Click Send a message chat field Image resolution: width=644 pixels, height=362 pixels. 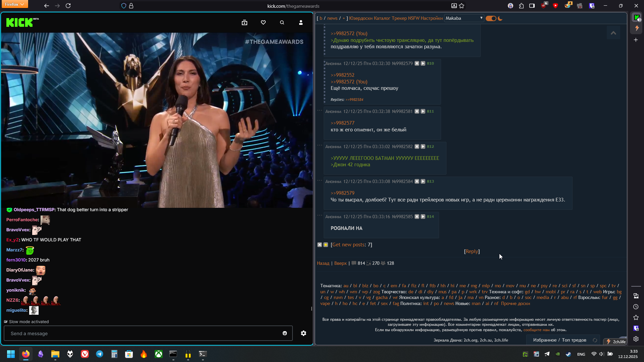[141, 334]
